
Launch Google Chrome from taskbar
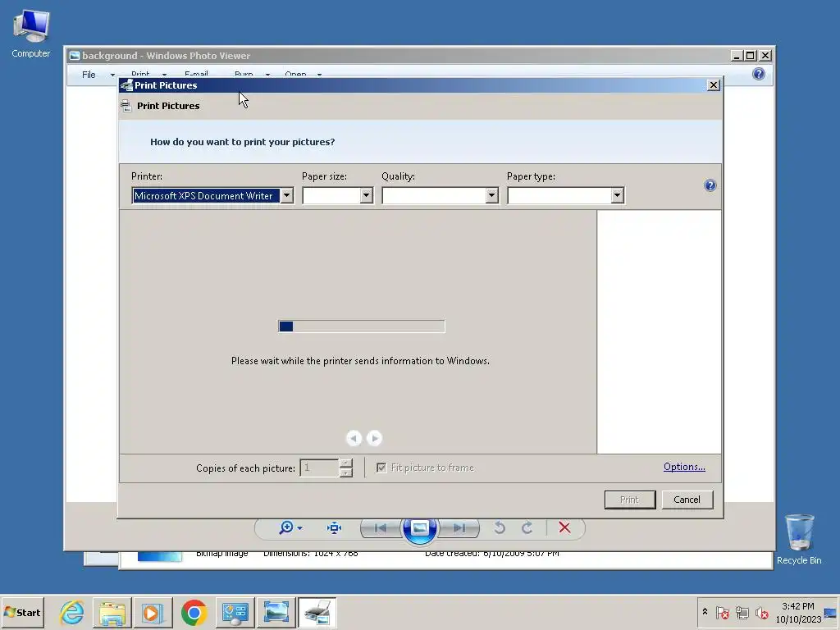tap(194, 612)
